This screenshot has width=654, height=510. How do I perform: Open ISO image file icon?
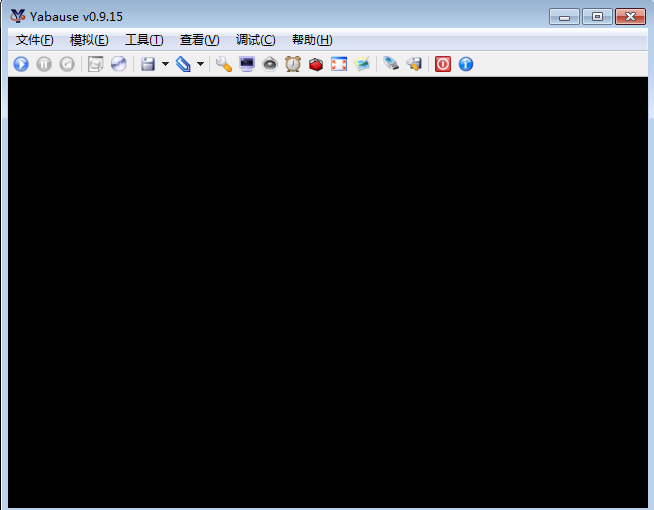pyautogui.click(x=96, y=64)
